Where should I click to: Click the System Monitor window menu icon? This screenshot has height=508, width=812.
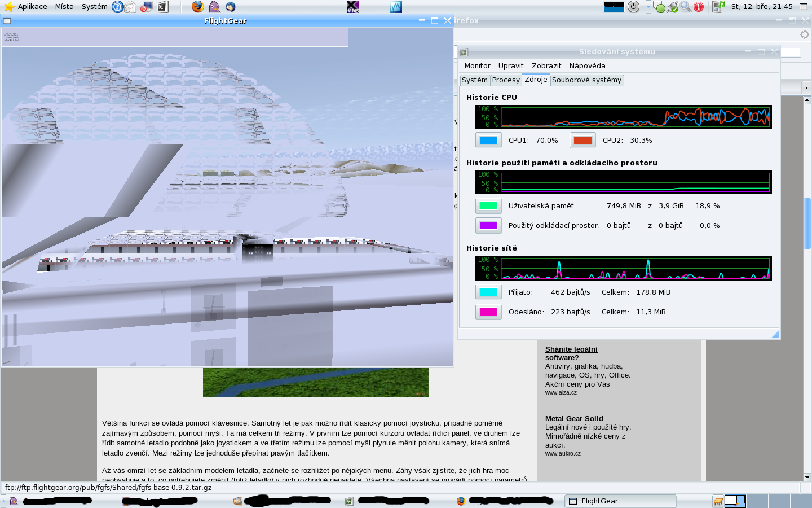coord(464,52)
